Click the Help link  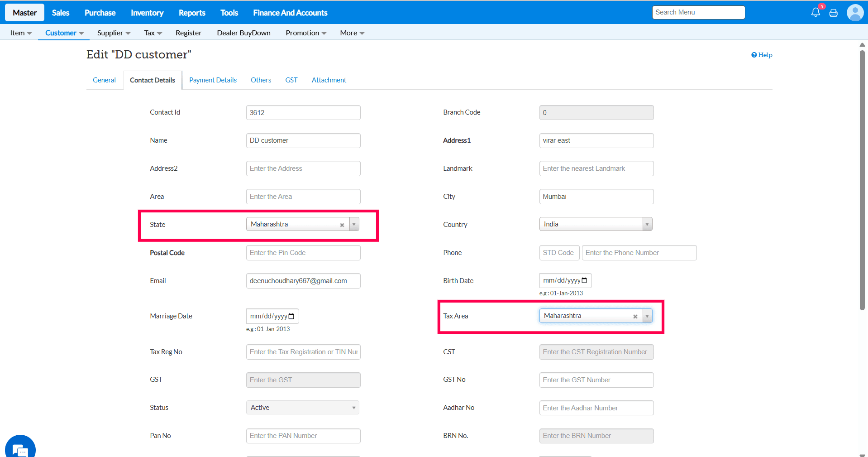(762, 55)
